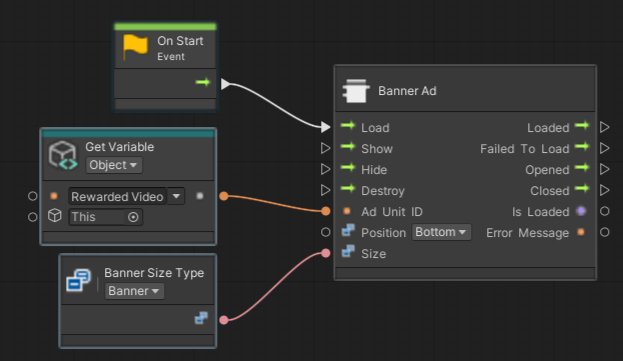Image resolution: width=623 pixels, height=361 pixels.
Task: Click the Ad Unit ID input port
Action: (325, 211)
